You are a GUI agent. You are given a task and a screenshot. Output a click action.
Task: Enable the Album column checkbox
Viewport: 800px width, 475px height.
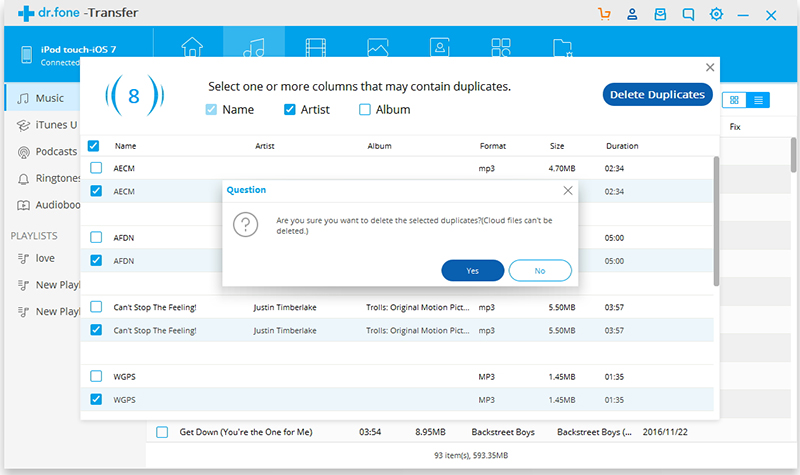point(365,109)
